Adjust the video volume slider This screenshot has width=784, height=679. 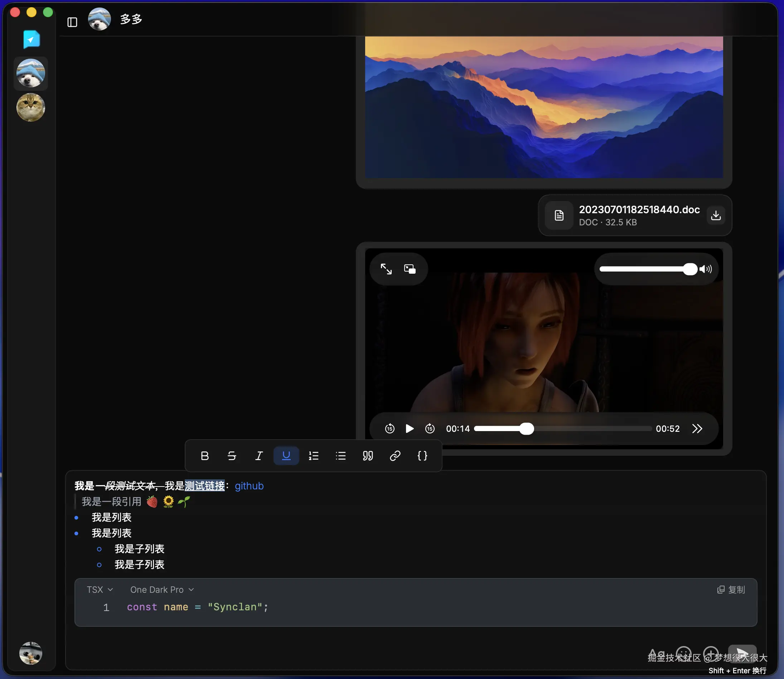[648, 269]
